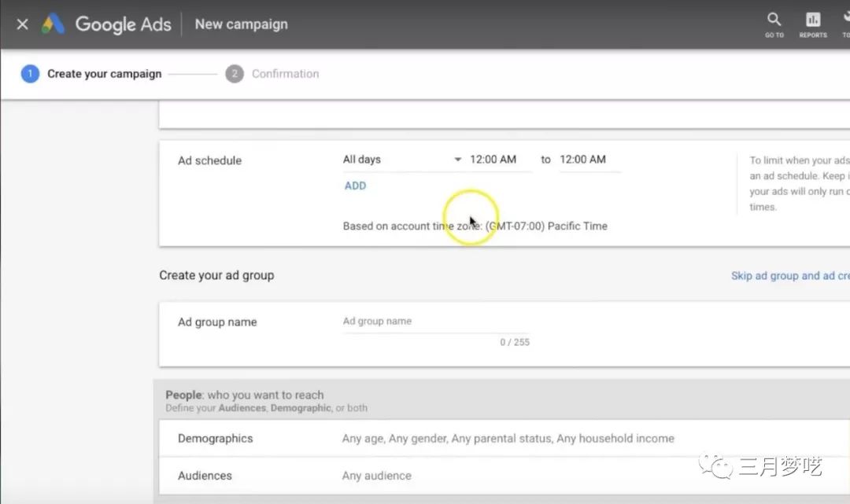Image resolution: width=850 pixels, height=504 pixels.
Task: Click the Google Ads logo
Action: tap(54, 24)
